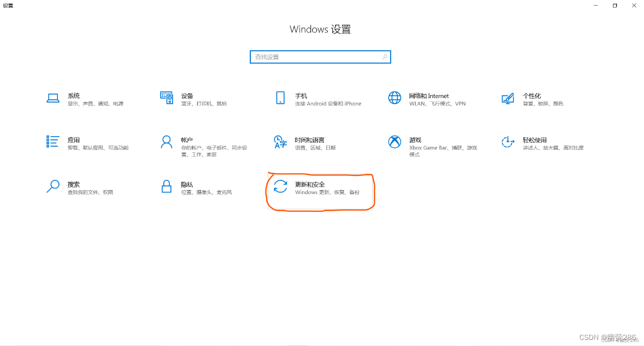Select the 网络和 Internet title
This screenshot has width=644, height=346.
[429, 96]
